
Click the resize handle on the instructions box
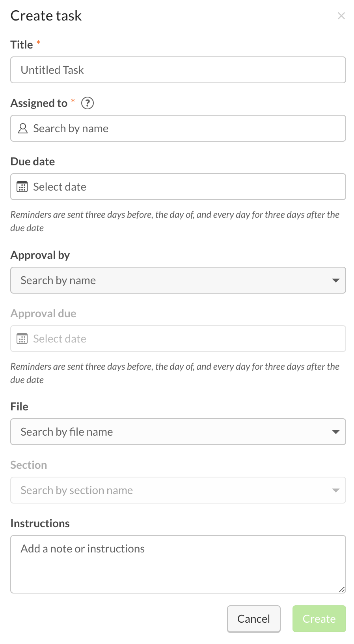[x=341, y=590]
